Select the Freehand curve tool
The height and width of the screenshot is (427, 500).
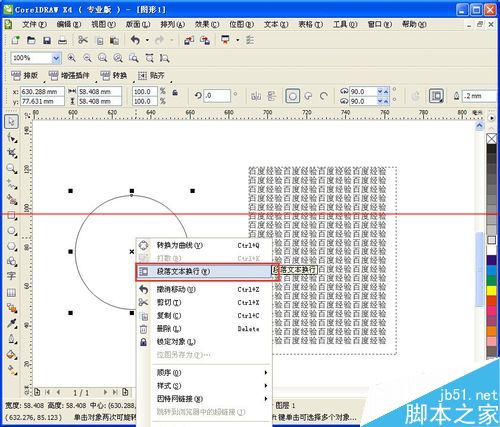click(12, 184)
